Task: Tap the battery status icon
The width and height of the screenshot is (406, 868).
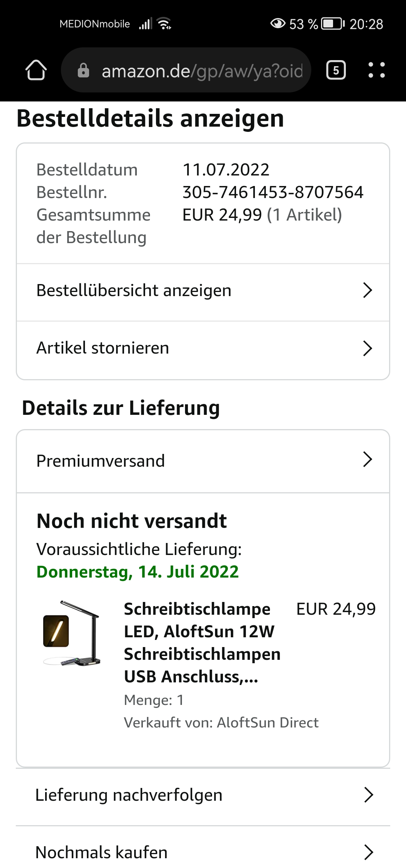Action: [x=333, y=24]
